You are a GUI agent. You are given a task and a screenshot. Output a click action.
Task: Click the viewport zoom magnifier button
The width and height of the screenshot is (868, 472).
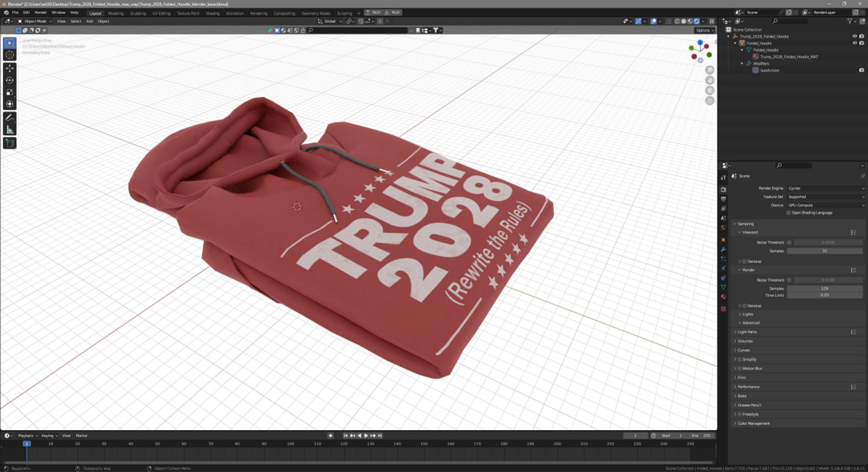click(x=710, y=70)
